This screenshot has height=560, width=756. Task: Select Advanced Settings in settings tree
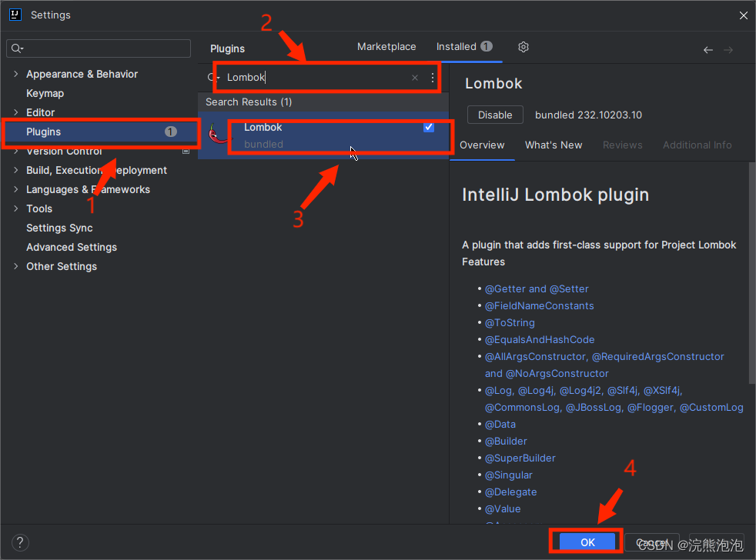(72, 247)
